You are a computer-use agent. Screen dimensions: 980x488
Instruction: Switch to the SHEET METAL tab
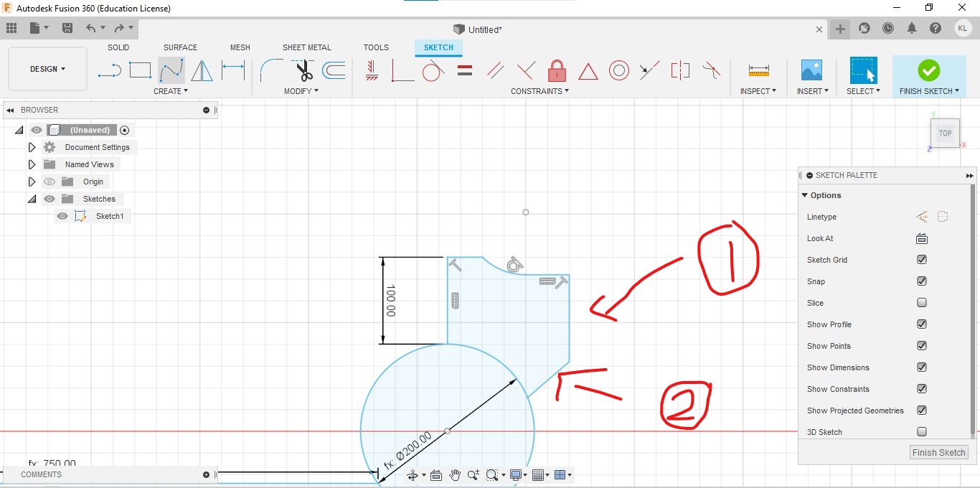(x=307, y=47)
